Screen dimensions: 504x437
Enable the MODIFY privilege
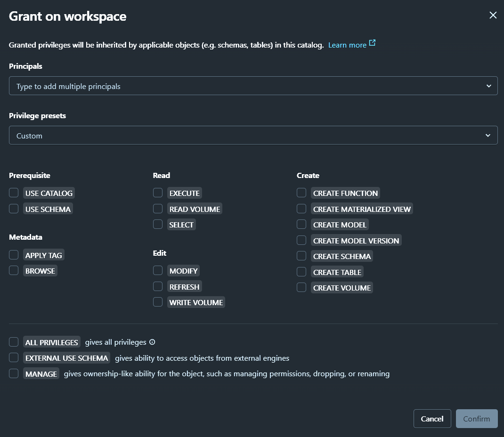[x=158, y=270]
